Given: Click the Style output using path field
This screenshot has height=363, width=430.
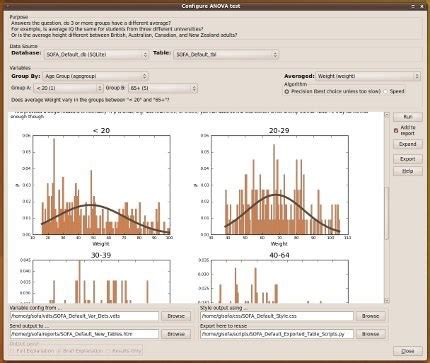Looking at the screenshot, I should [x=277, y=316].
